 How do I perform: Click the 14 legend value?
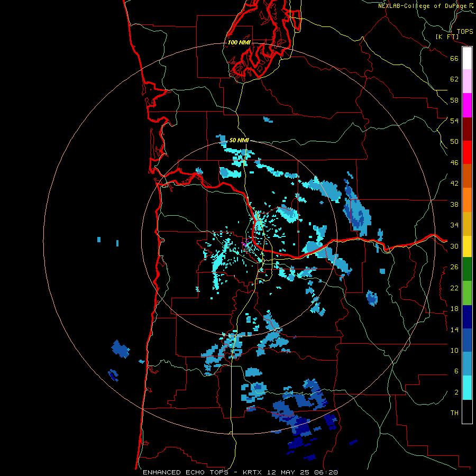(454, 329)
